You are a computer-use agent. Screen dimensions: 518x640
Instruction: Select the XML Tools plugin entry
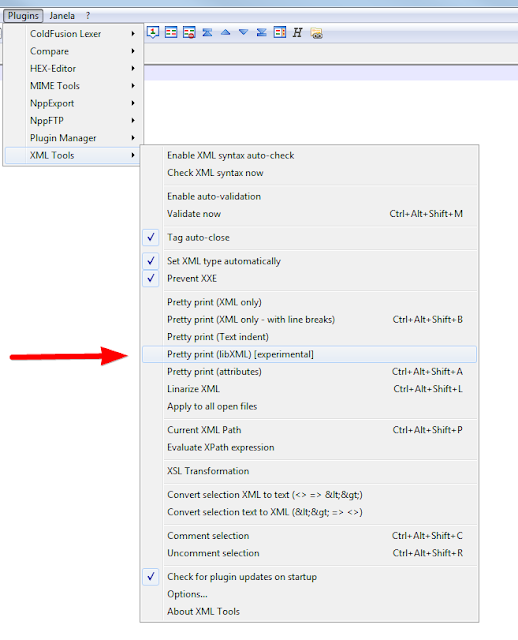[72, 155]
